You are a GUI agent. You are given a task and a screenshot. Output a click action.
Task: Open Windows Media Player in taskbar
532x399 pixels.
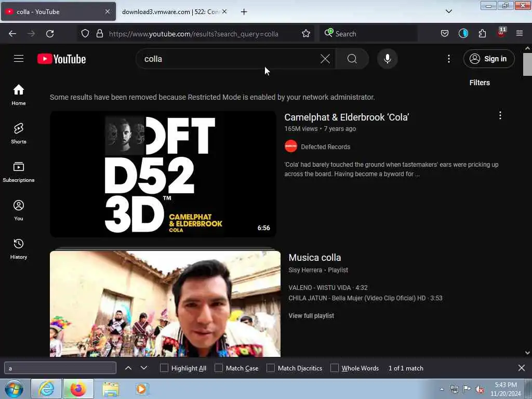(141, 389)
